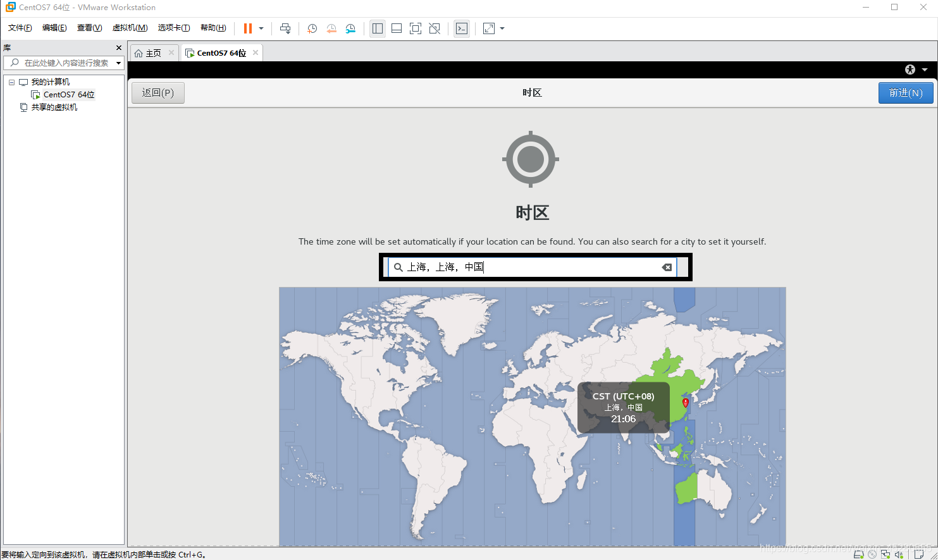Take a snapshot of this virtual machine
938x560 pixels.
click(312, 28)
